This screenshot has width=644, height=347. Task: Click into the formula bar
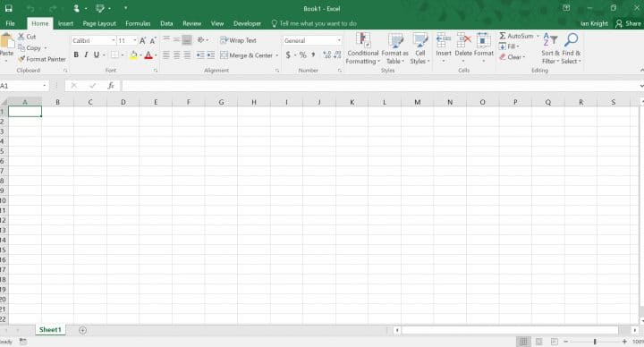(x=380, y=86)
